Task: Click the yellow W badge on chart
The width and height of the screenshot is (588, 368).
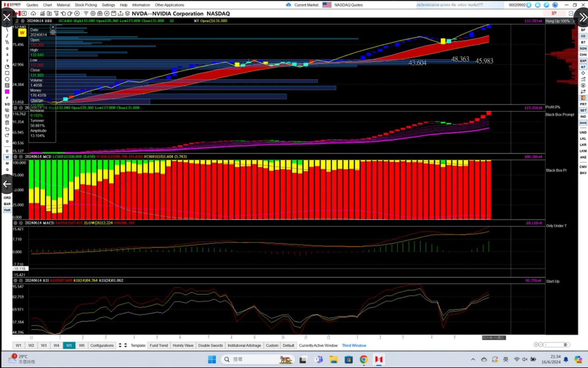Action: pyautogui.click(x=22, y=33)
